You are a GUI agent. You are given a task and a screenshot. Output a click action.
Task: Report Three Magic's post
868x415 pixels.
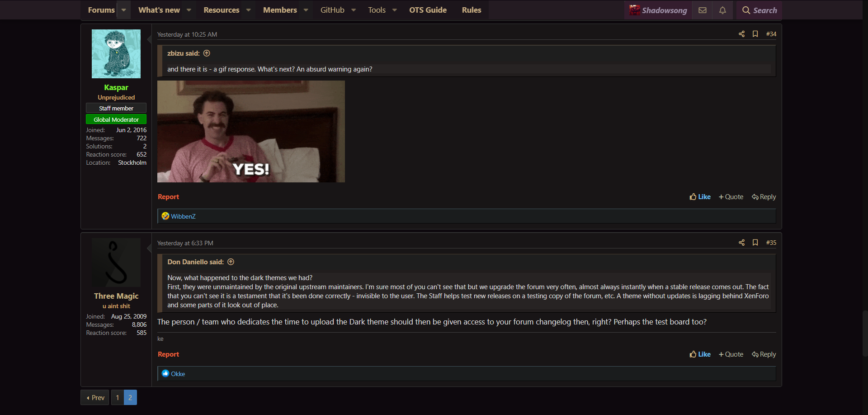click(168, 354)
